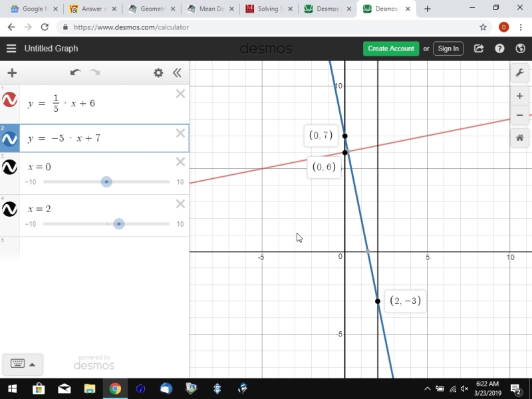The width and height of the screenshot is (532, 399).
Task: Delete the x = 2 expression
Action: 180,204
